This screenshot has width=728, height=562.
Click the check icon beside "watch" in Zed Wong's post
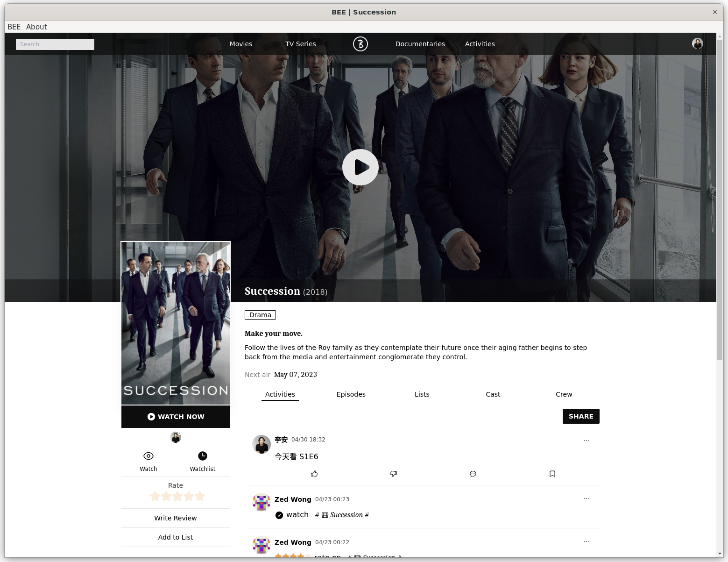point(279,515)
